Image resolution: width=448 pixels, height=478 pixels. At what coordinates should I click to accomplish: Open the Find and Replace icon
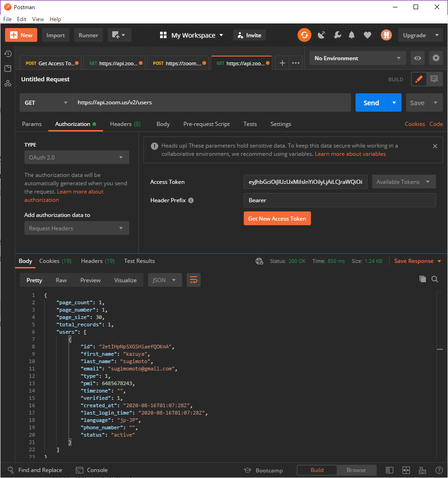(11, 470)
